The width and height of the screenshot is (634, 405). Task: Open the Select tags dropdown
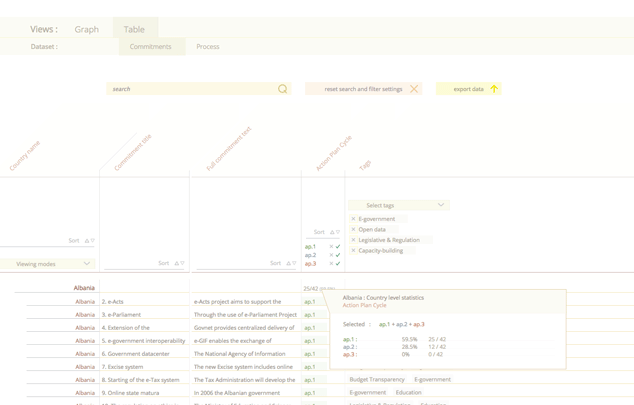(398, 205)
